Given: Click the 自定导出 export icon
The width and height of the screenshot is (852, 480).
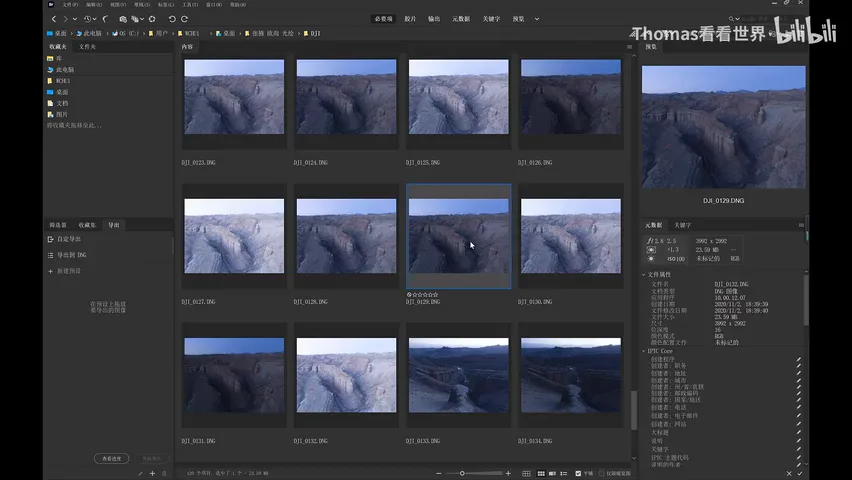Looking at the screenshot, I should 51,239.
